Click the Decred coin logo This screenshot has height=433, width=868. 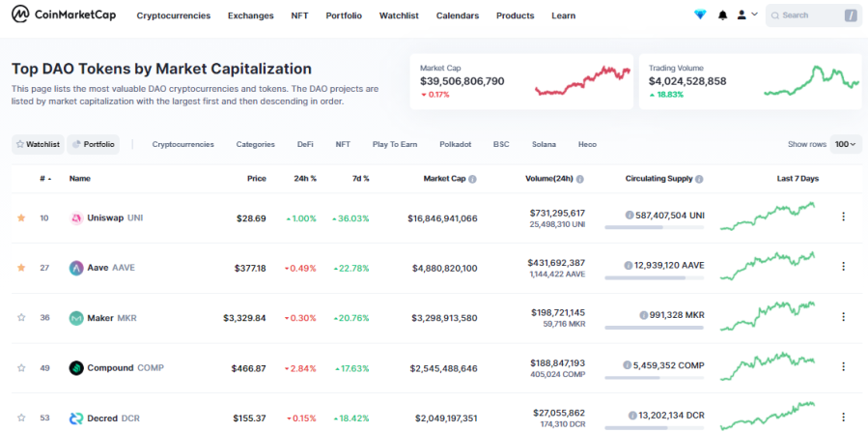[76, 419]
